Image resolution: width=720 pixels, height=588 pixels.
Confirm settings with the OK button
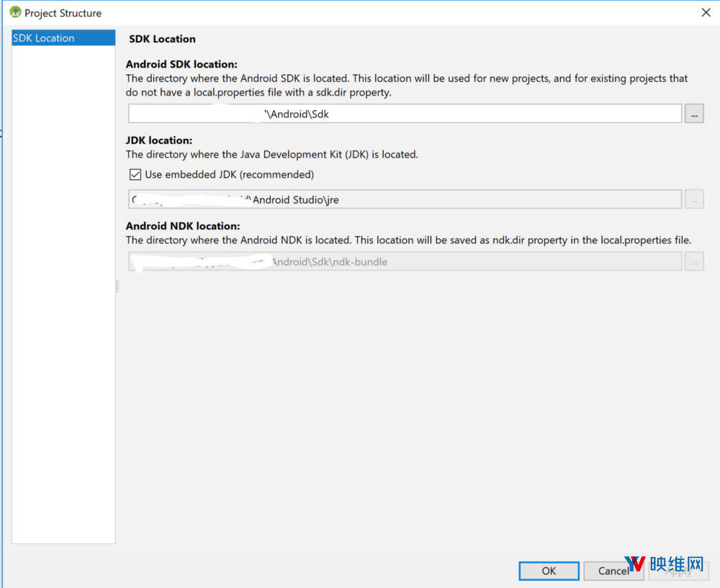coord(549,571)
